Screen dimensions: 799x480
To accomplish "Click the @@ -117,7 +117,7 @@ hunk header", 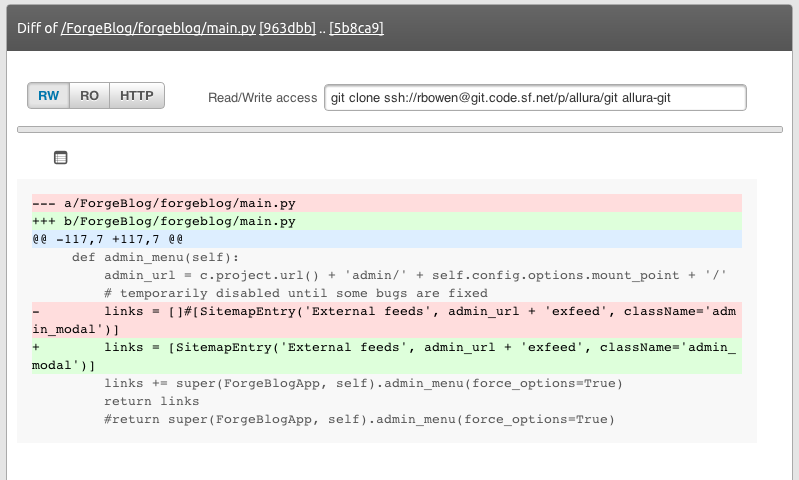I will (107, 239).
